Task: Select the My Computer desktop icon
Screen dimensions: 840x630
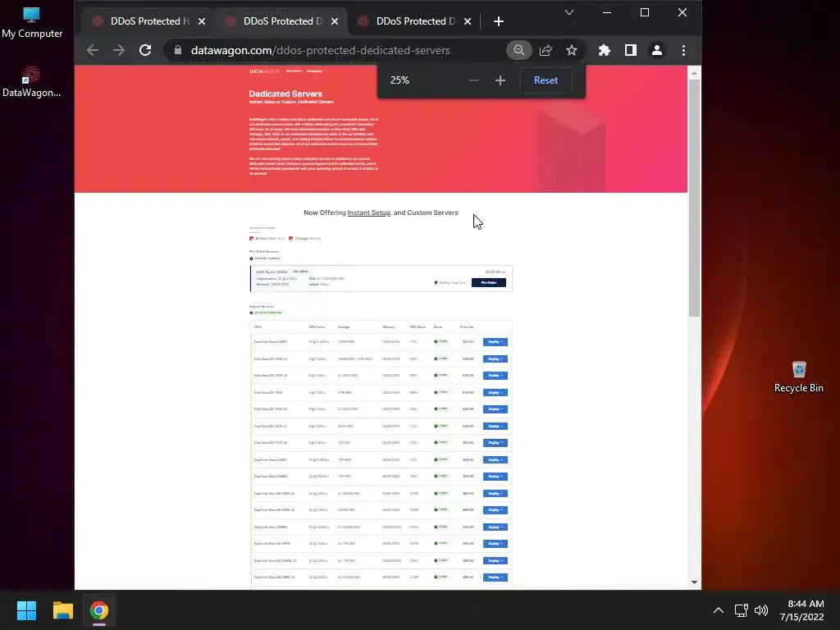Action: click(x=32, y=22)
